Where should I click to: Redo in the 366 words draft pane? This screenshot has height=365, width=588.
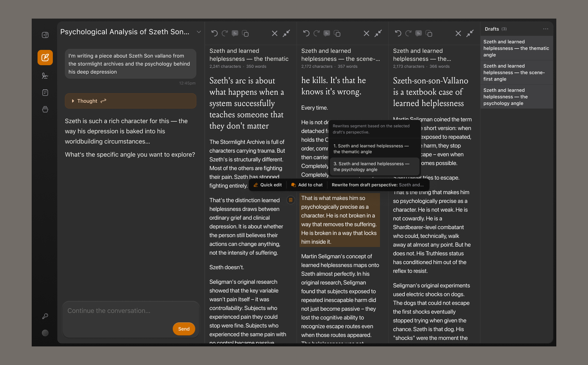click(x=408, y=34)
